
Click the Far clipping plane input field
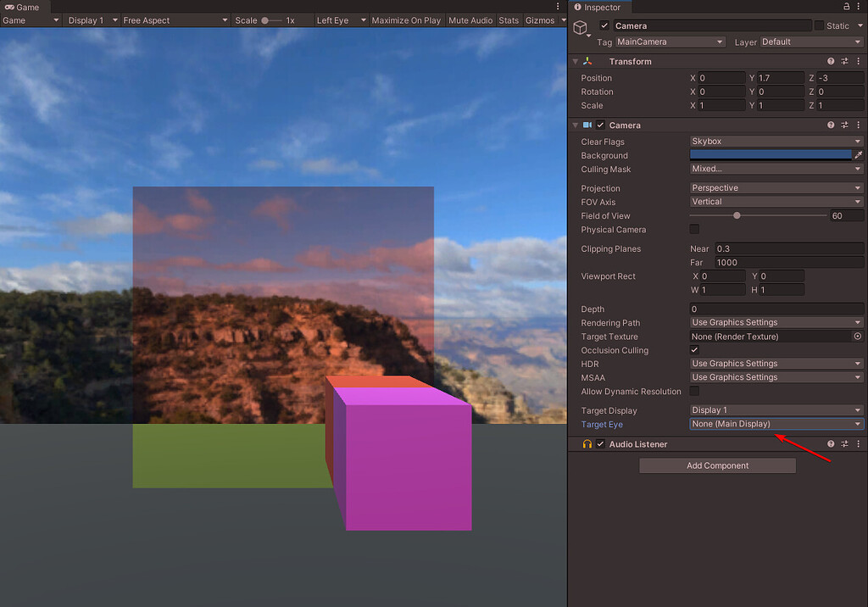[788, 262]
